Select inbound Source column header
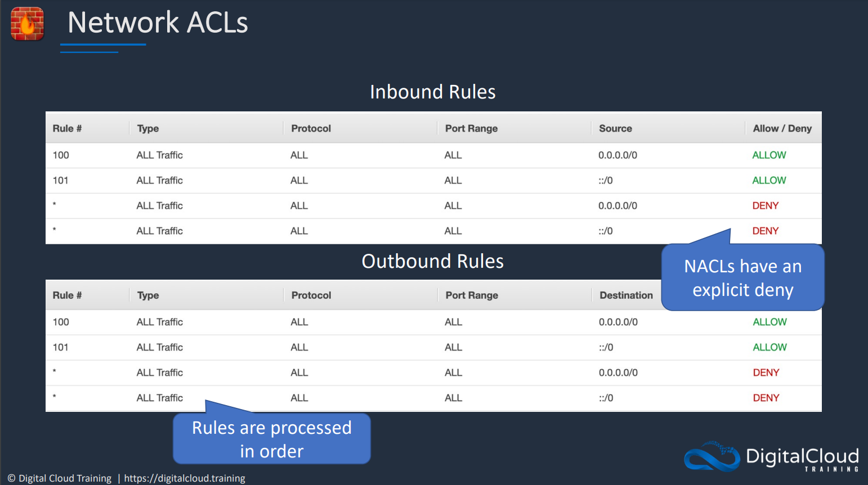The image size is (868, 485). 615,128
